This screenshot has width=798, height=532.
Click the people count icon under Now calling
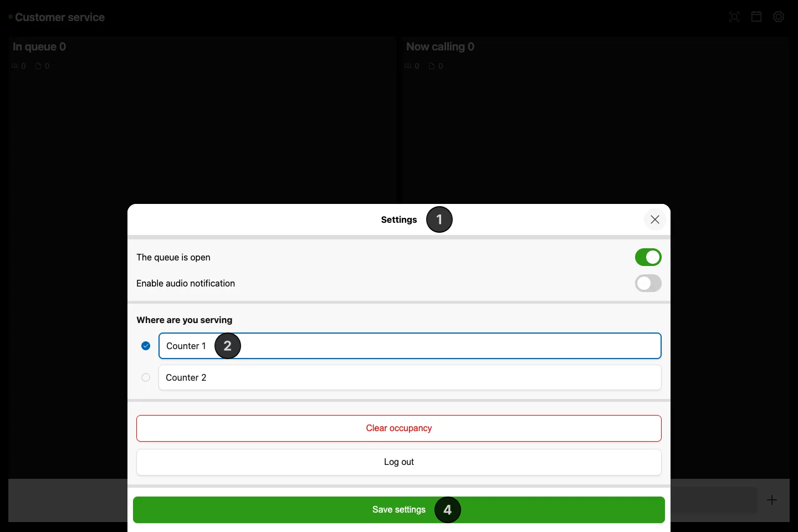(x=408, y=66)
